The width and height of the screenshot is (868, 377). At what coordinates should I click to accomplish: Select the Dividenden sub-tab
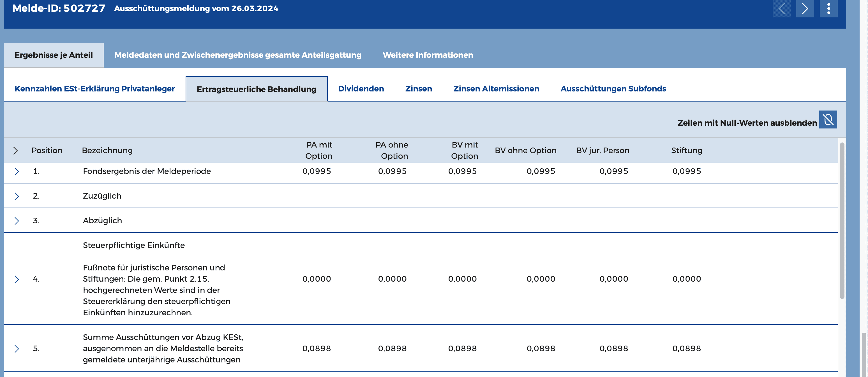pyautogui.click(x=361, y=89)
